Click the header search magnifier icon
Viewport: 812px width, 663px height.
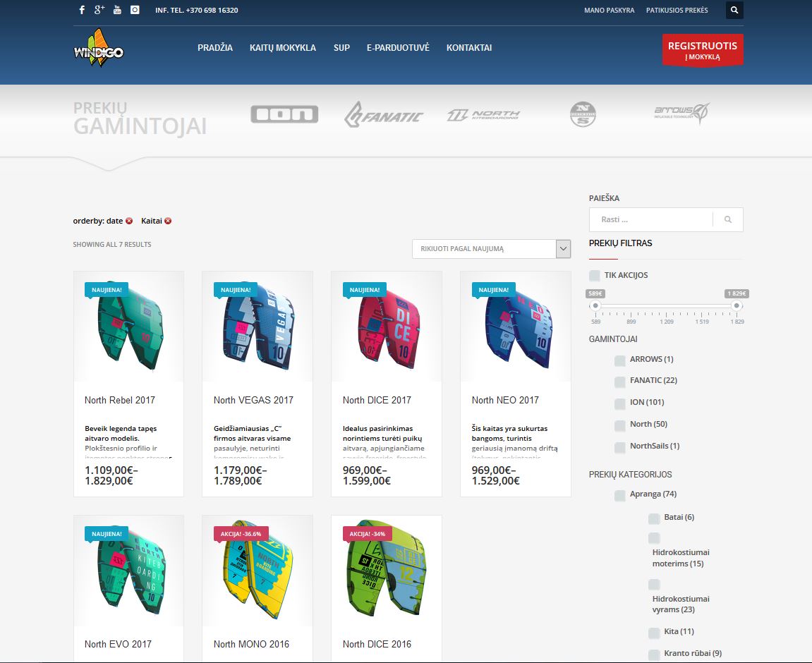(x=734, y=10)
